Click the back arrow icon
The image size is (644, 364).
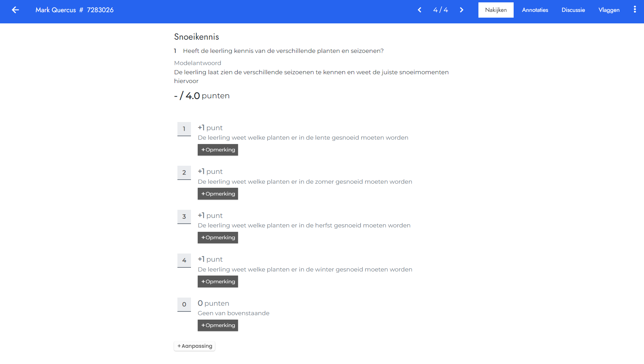[x=15, y=10]
